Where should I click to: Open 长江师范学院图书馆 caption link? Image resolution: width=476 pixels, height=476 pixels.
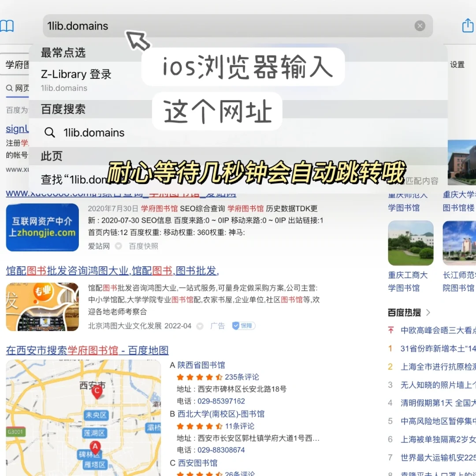click(459, 281)
